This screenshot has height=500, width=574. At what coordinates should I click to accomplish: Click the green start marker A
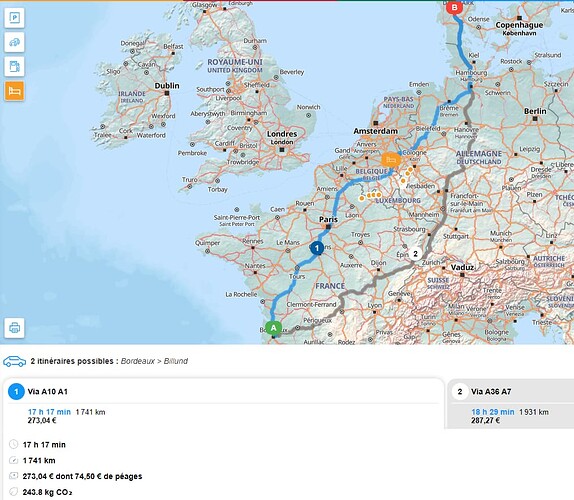273,328
